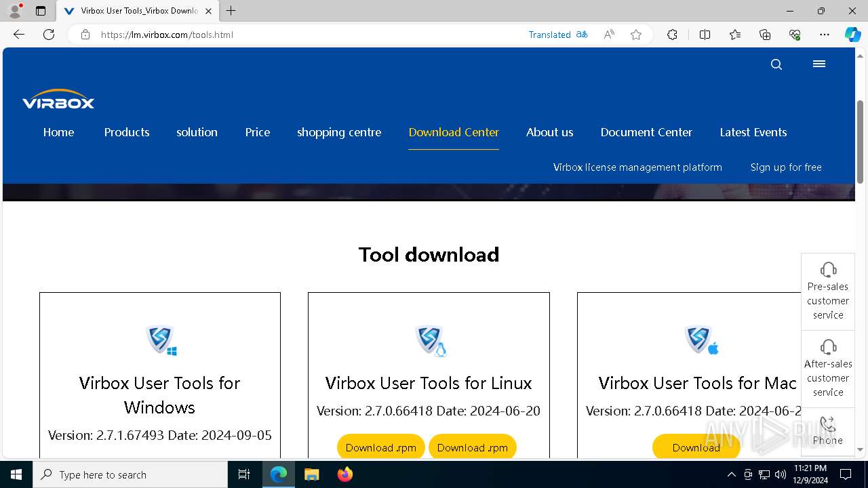Screen dimensions: 868x488
Task: Open browser Extensions icon
Action: point(672,35)
